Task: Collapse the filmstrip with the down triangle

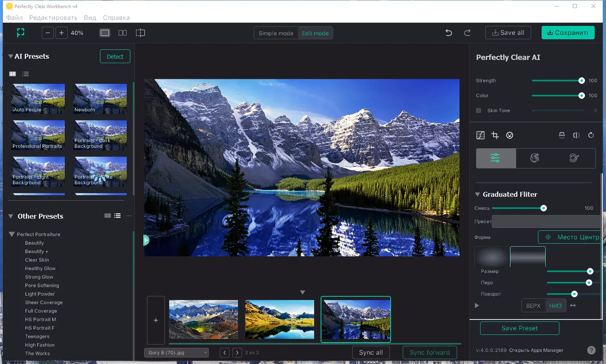Action: tap(302, 292)
